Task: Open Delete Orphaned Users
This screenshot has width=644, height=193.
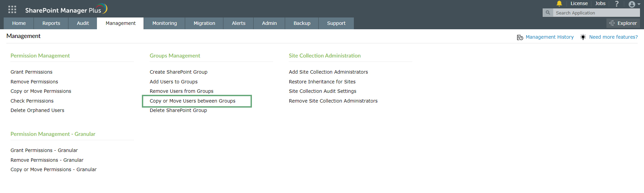Action: 37,110
